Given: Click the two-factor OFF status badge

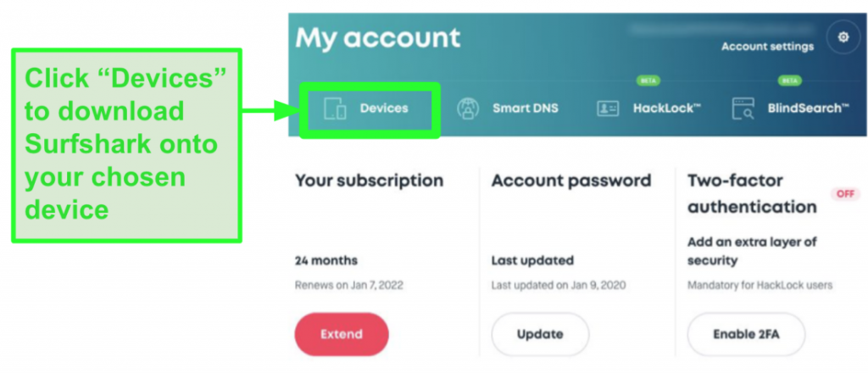Looking at the screenshot, I should coord(845,193).
